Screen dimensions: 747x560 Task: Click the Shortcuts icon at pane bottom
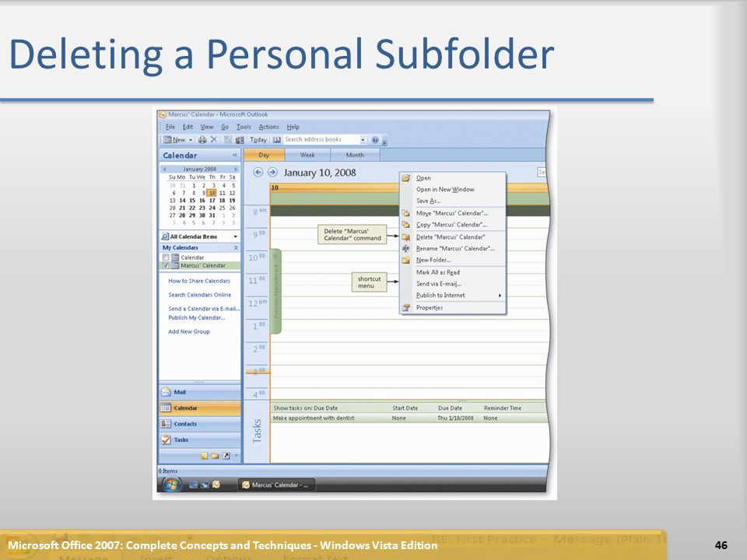click(226, 456)
